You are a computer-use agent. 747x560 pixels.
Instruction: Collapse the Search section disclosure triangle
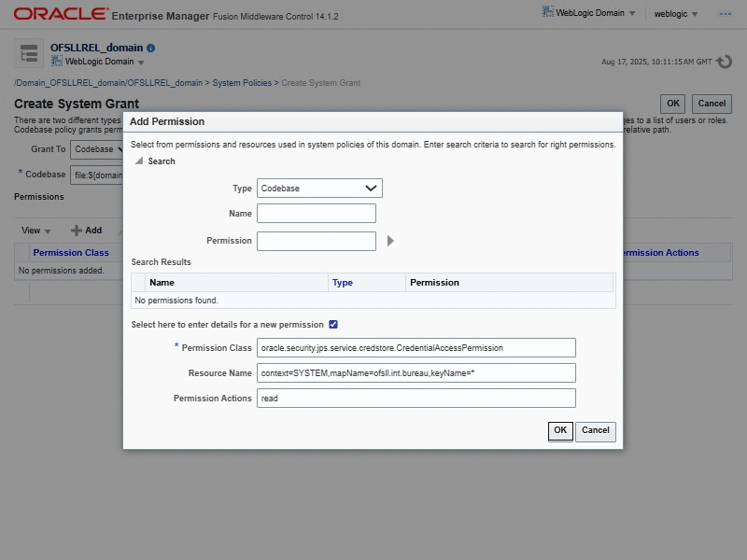pos(138,161)
